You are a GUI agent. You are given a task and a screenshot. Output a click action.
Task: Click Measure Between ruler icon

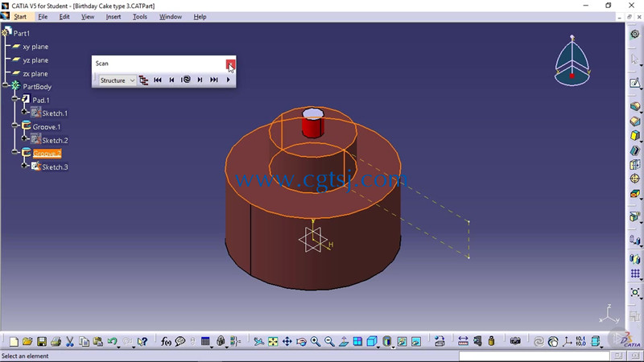pos(463,341)
